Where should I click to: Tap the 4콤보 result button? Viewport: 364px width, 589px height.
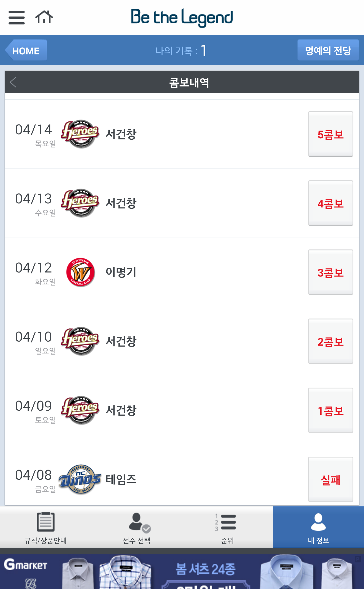330,203
